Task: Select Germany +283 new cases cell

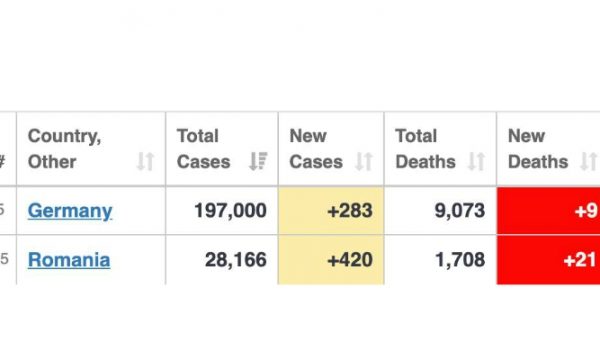Action: point(331,210)
